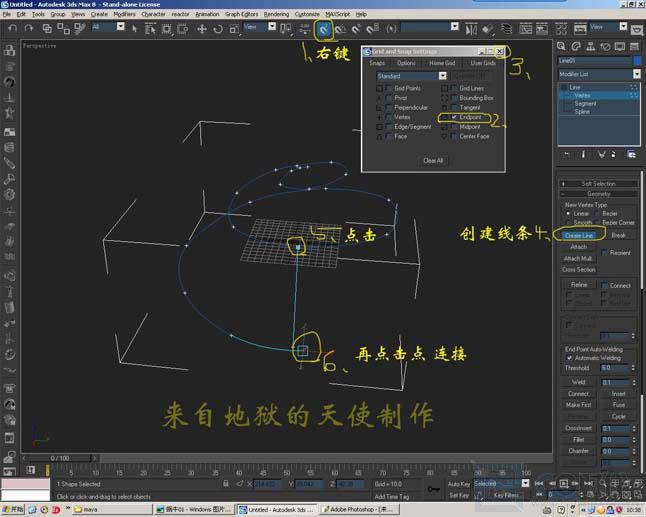The width and height of the screenshot is (646, 517).
Task: Uncheck the Endpoint snap checkbox
Action: coord(454,117)
